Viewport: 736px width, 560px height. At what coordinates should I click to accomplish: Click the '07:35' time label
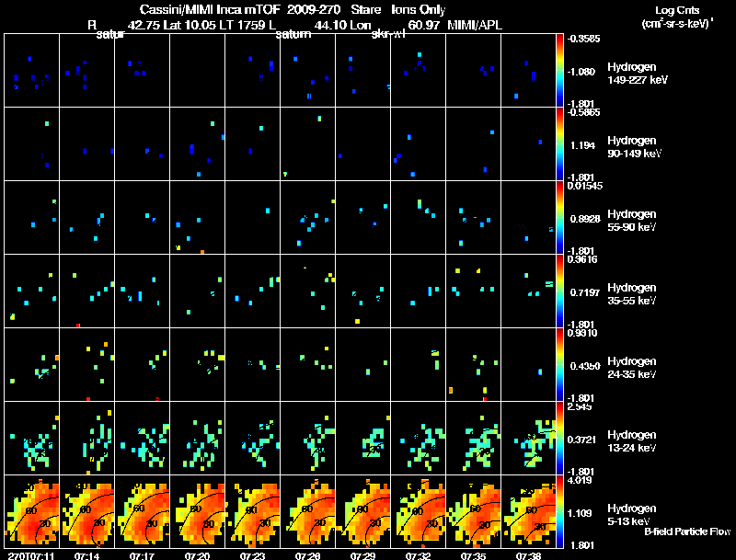tap(473, 556)
